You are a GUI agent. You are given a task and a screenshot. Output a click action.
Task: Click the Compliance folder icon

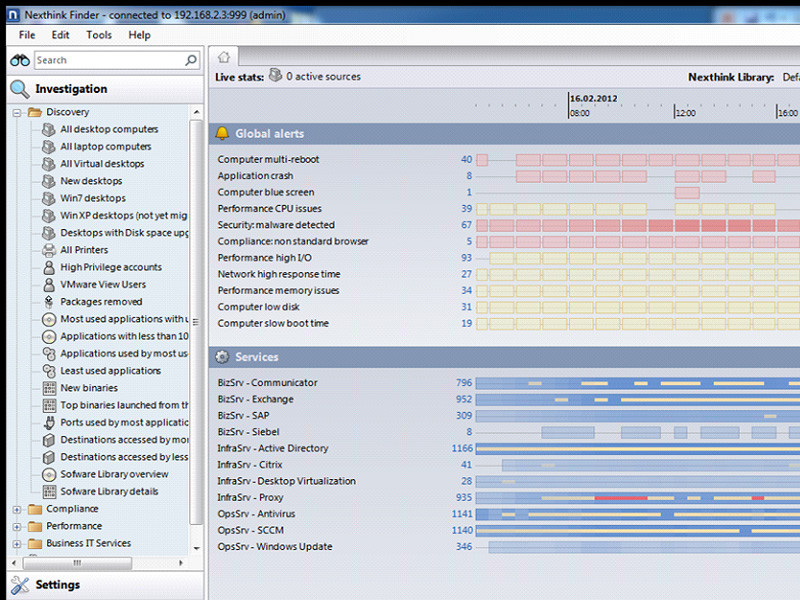35,509
